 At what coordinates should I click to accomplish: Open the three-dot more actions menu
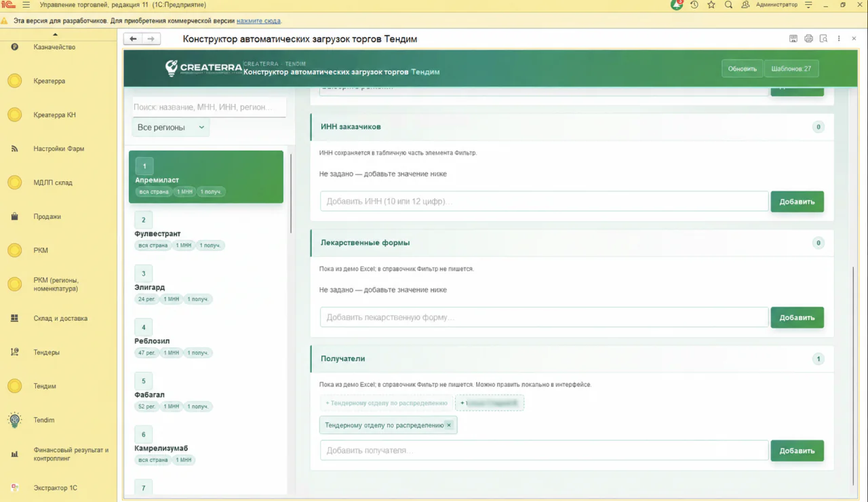[x=839, y=39]
